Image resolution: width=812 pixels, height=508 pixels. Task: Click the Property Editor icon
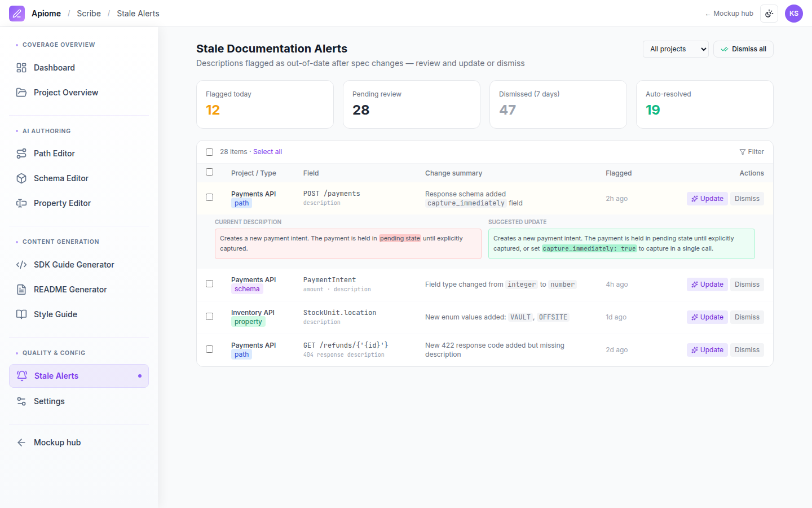[x=21, y=203]
